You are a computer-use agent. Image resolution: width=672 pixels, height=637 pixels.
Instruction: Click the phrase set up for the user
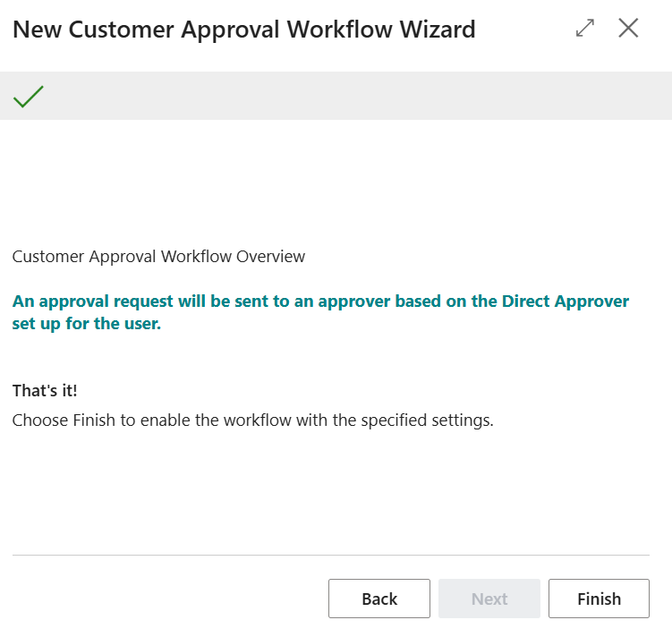(87, 324)
